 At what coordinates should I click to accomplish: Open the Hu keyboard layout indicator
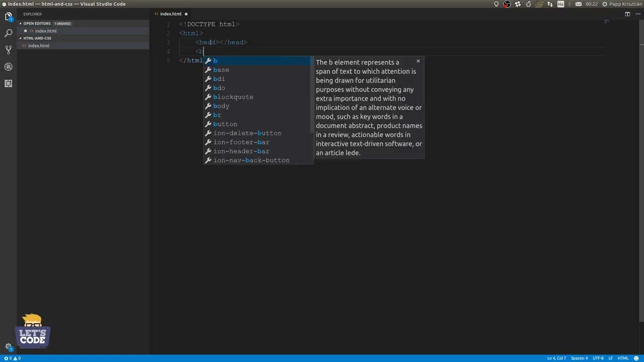(x=560, y=4)
